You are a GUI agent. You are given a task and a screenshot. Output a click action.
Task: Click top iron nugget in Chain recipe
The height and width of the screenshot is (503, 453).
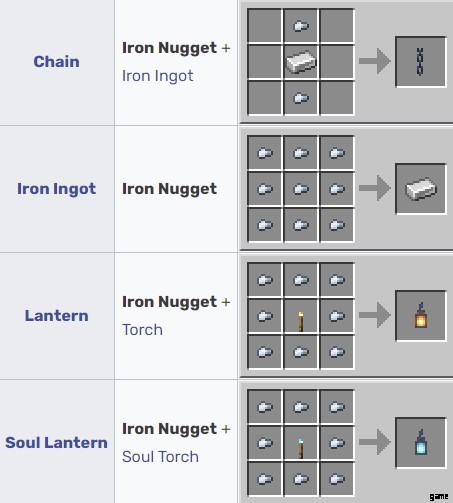pyautogui.click(x=301, y=26)
